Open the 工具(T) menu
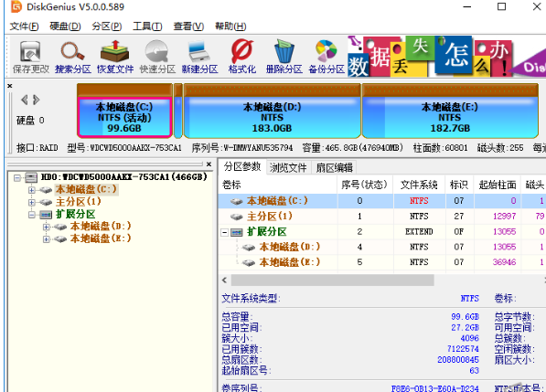Image resolution: width=546 pixels, height=392 pixels. [x=147, y=26]
